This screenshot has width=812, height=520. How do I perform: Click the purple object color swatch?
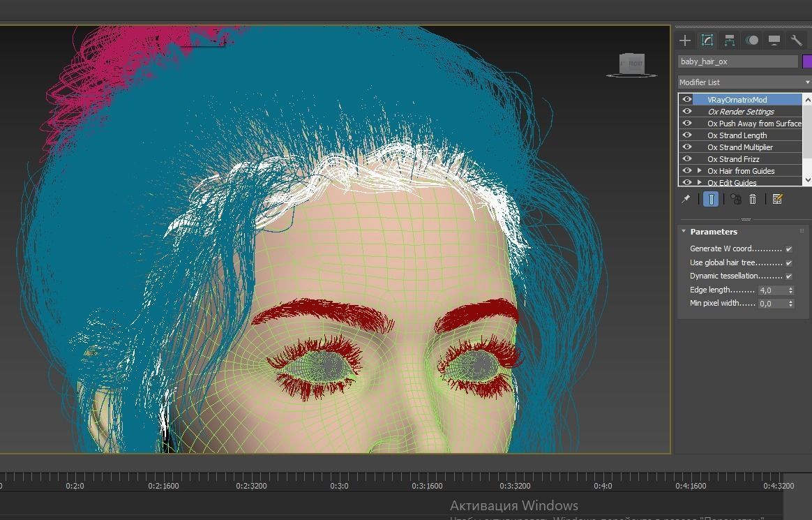tap(807, 61)
